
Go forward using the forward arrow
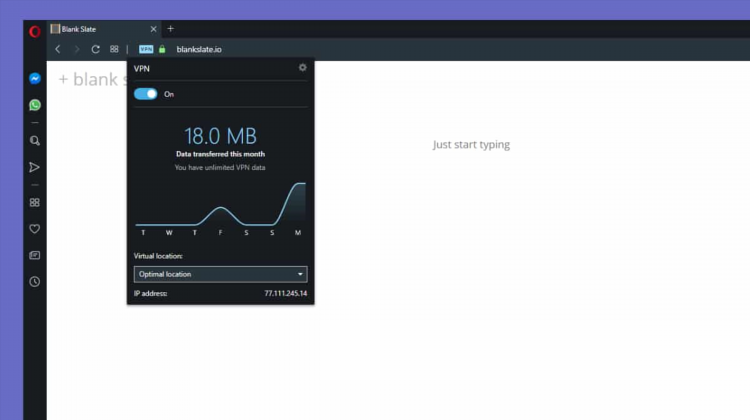pos(77,49)
